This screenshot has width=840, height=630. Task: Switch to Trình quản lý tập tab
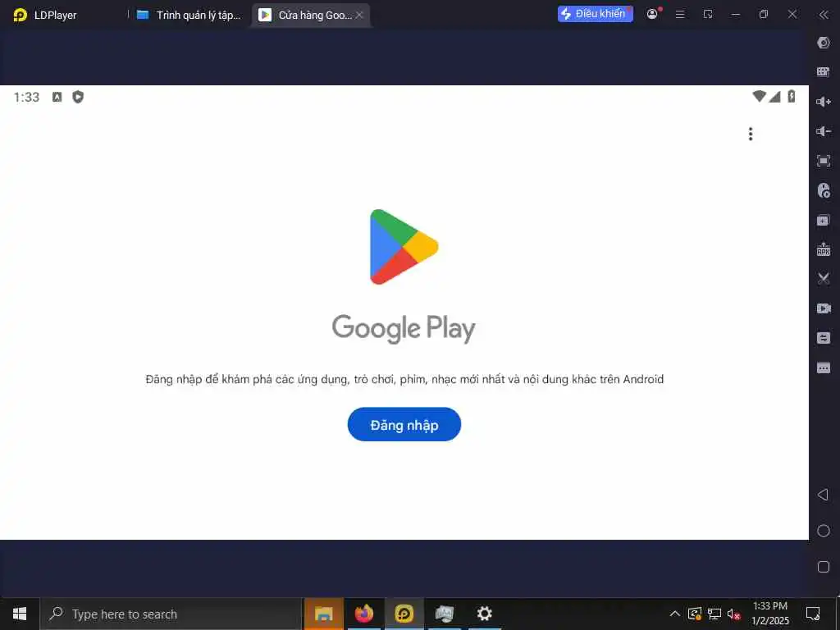tap(189, 15)
